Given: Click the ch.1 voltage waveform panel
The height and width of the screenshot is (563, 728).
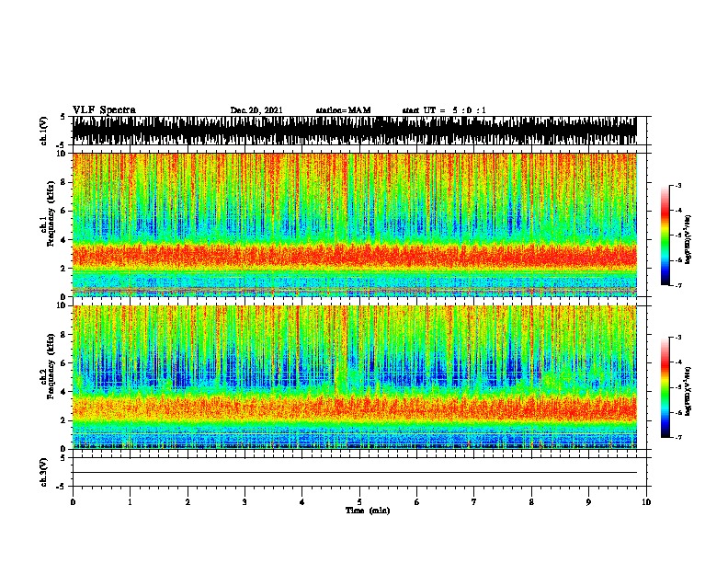Looking at the screenshot, I should pos(361,131).
